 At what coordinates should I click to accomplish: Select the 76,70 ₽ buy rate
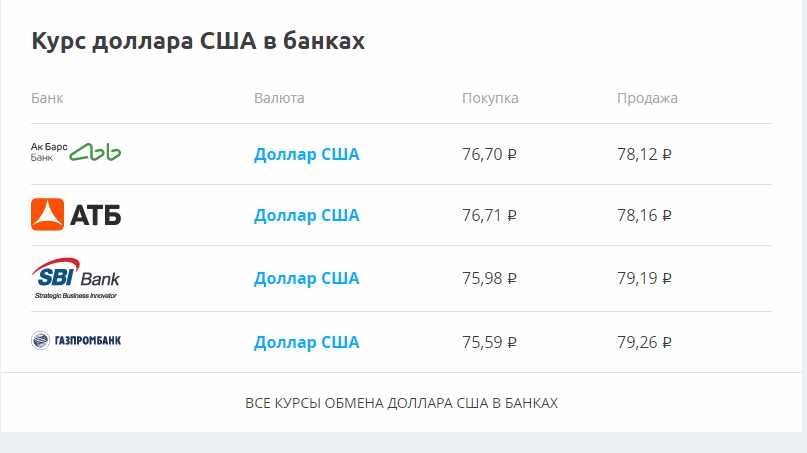tap(489, 154)
